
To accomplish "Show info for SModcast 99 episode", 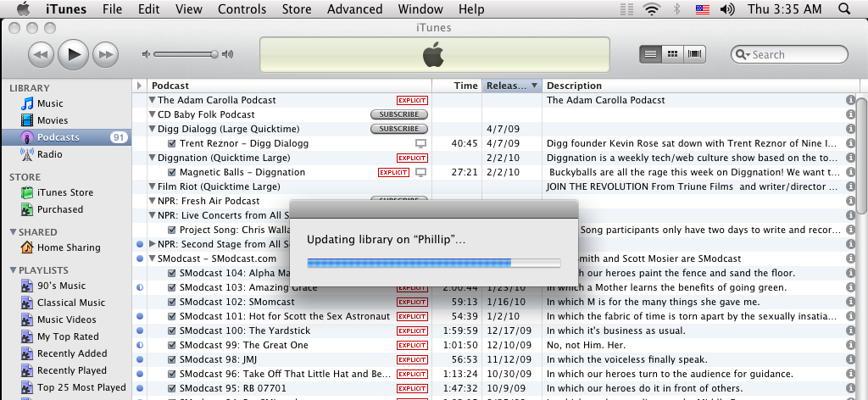I will (851, 345).
